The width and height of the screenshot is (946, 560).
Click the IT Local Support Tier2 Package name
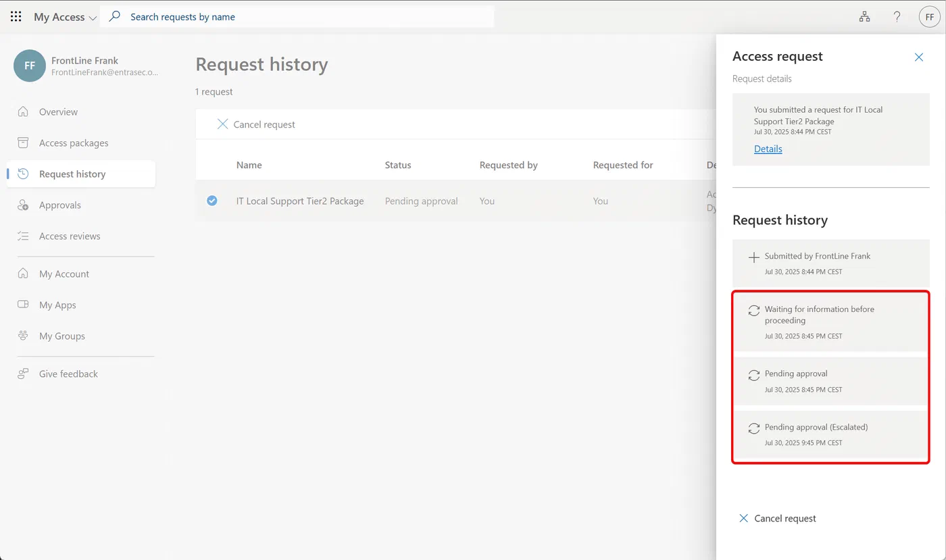click(300, 201)
